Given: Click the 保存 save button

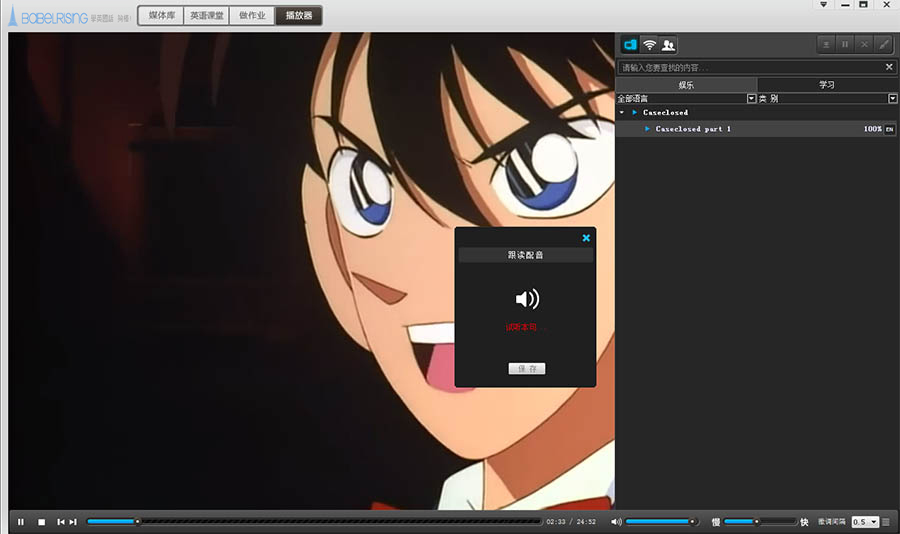Looking at the screenshot, I should (x=527, y=369).
